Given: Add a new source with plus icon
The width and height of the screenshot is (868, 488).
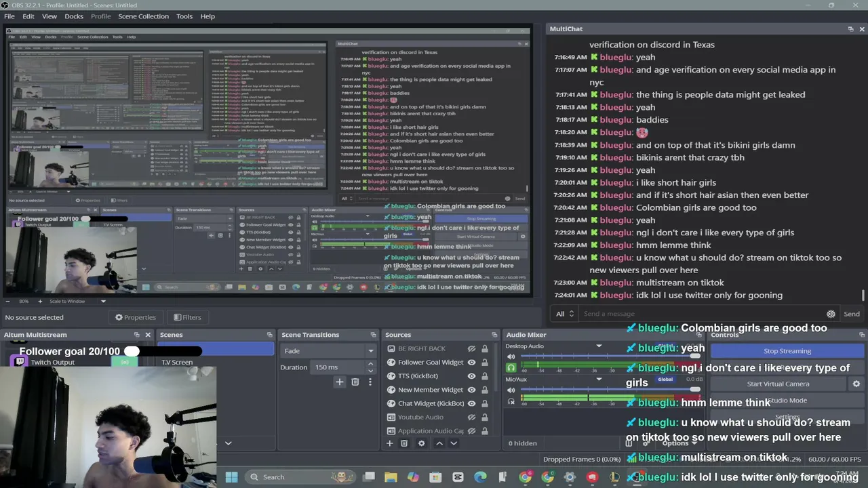Looking at the screenshot, I should [x=389, y=443].
